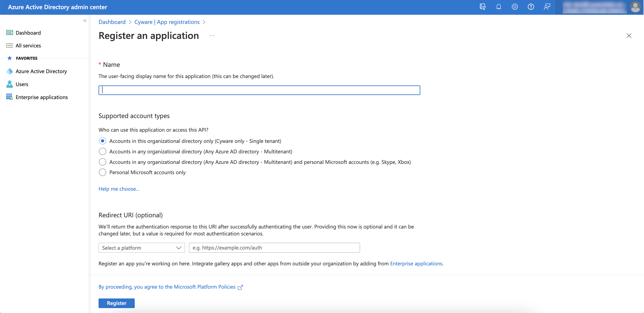The height and width of the screenshot is (313, 644).
Task: Click the Cyware App registrations breadcrumb
Action: pyautogui.click(x=167, y=22)
